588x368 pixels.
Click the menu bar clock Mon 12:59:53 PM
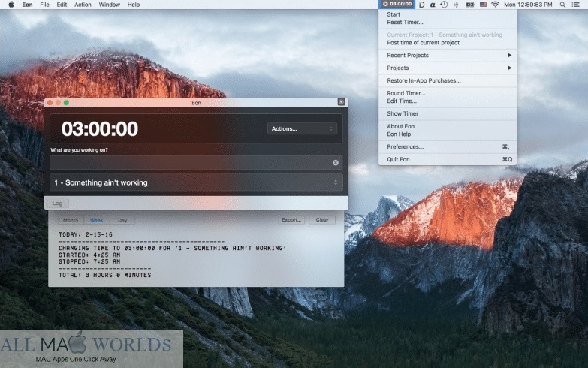(528, 5)
